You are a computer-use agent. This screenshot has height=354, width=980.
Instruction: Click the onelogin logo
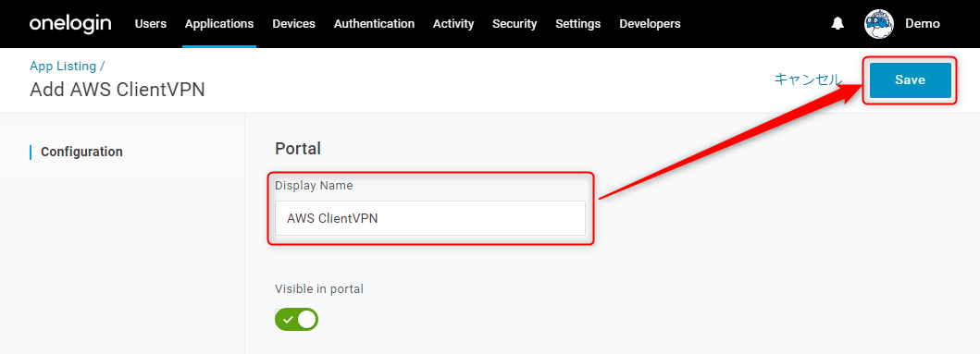coord(70,24)
